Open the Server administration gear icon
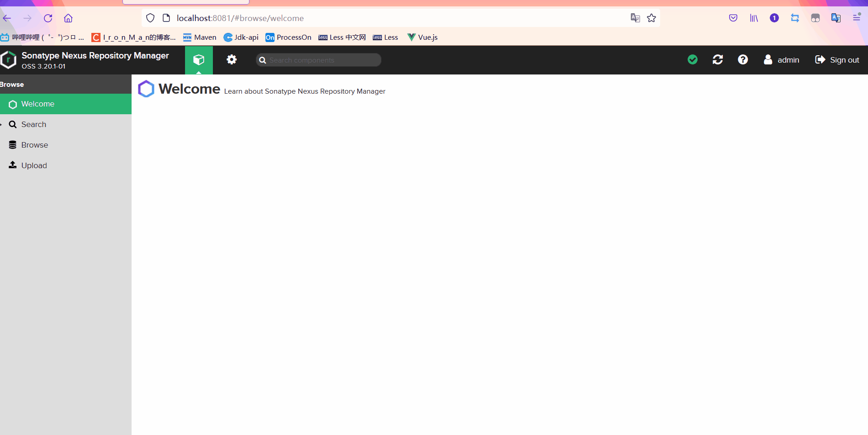Viewport: 868px width, 435px height. point(232,60)
